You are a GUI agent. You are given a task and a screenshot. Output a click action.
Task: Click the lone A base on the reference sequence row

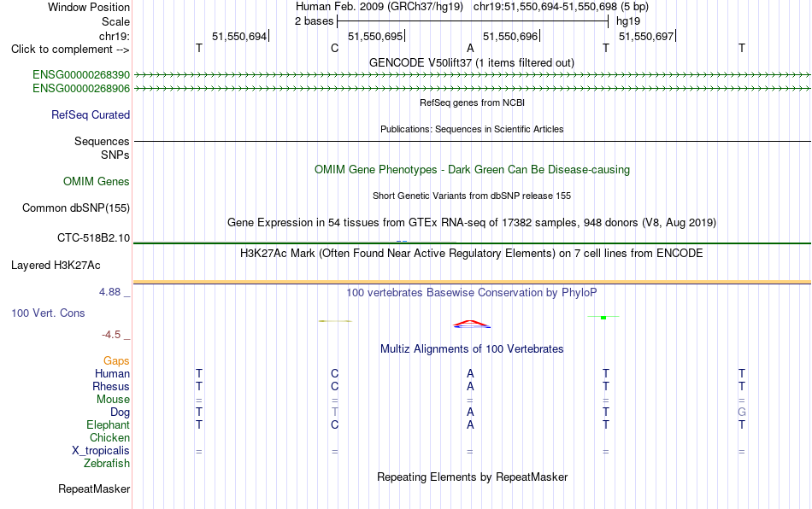470,49
